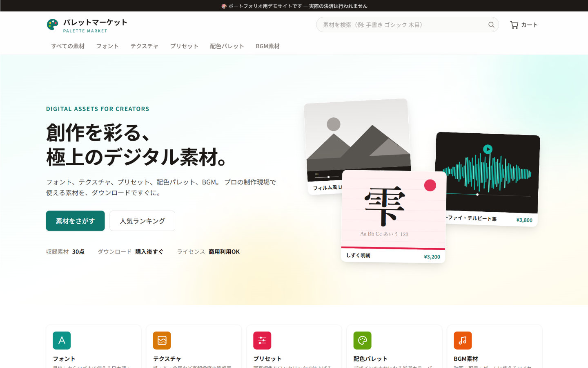This screenshot has height=368, width=588.
Task: Click the 購入後すぐ download text
Action: [149, 251]
